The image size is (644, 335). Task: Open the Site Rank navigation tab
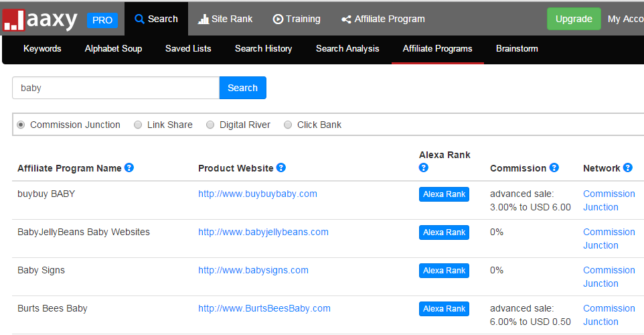226,19
